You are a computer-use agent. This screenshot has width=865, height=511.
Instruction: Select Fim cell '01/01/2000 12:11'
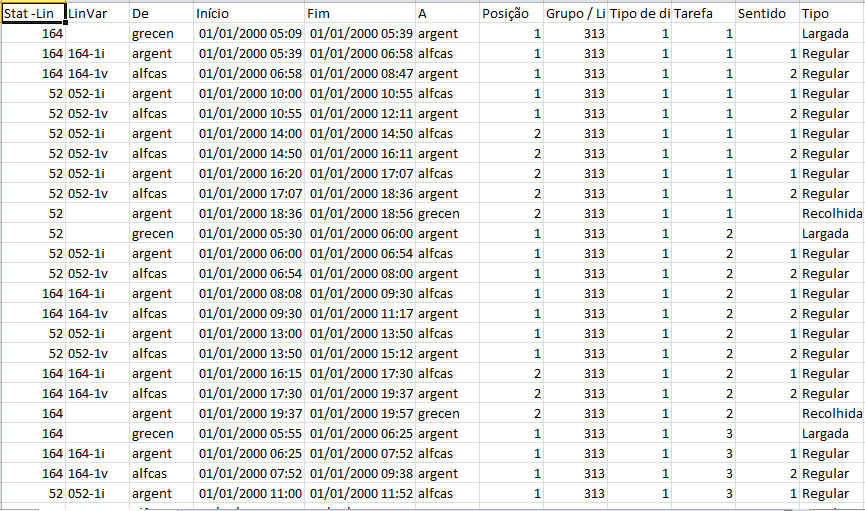pyautogui.click(x=360, y=113)
